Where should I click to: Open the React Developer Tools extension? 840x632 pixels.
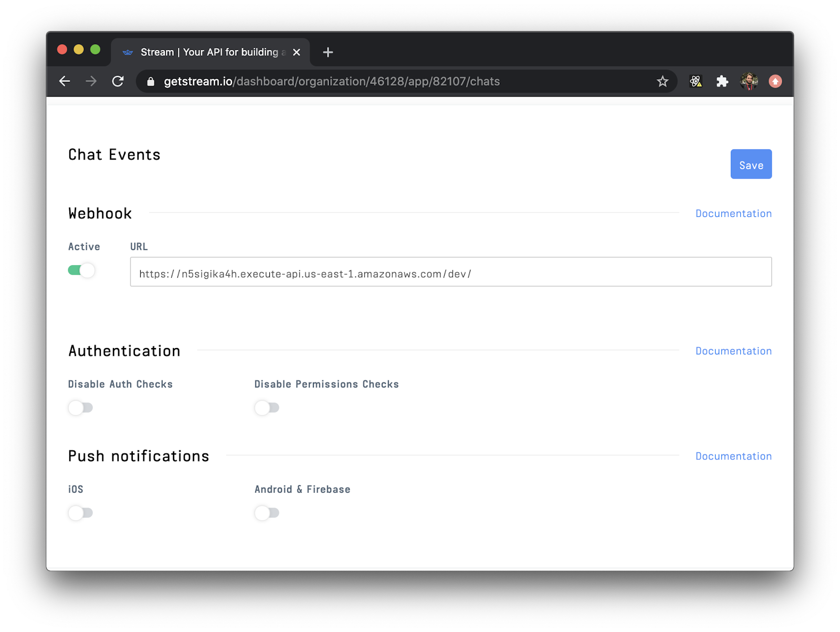click(696, 81)
